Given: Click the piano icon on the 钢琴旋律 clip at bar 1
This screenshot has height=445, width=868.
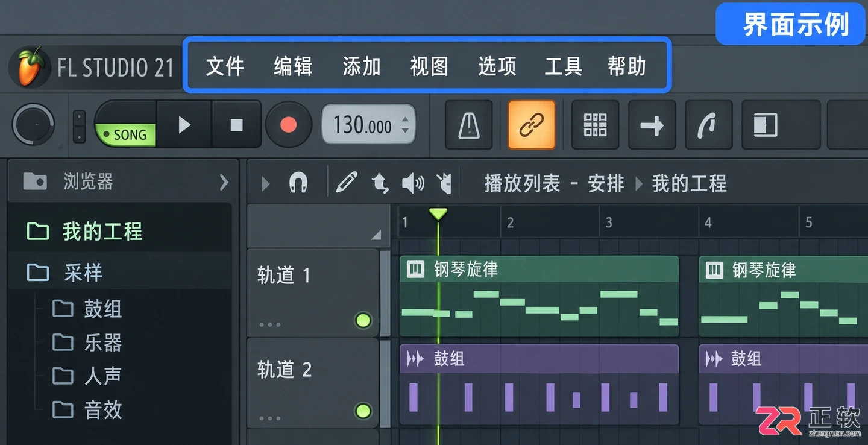Looking at the screenshot, I should pos(416,269).
